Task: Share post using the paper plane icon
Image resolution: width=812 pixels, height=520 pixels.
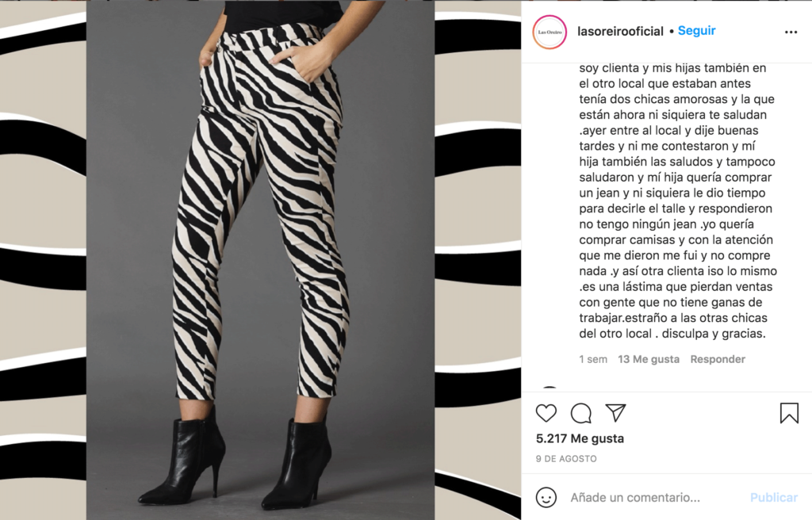Action: pos(615,412)
